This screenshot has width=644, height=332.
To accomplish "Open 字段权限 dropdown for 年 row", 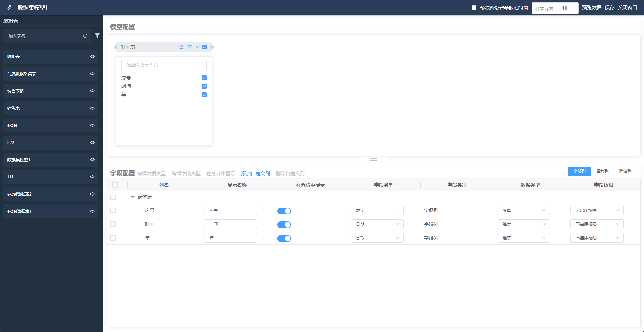I will click(597, 238).
